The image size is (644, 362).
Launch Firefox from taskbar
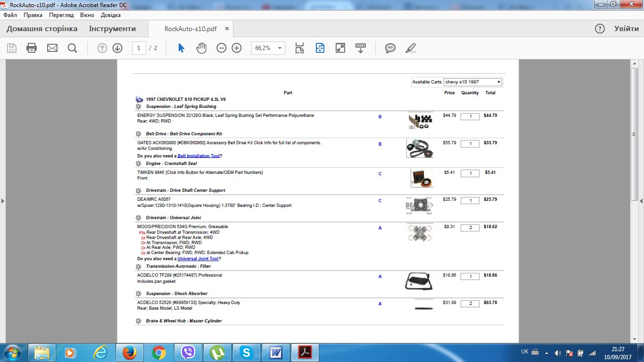pos(129,353)
